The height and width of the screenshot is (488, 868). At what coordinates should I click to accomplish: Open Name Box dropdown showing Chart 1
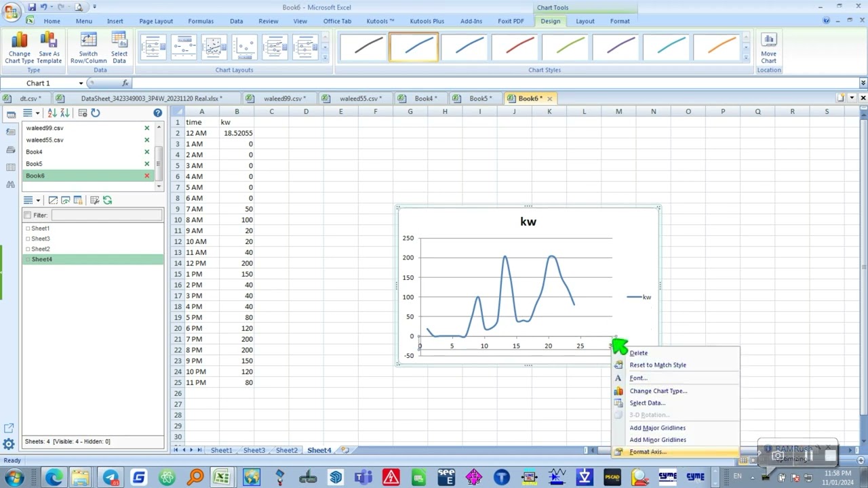point(81,83)
